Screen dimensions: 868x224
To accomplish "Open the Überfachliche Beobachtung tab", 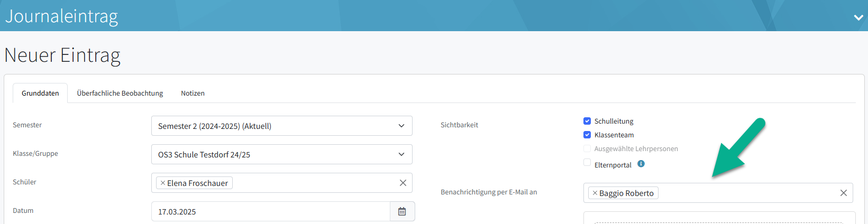I will click(120, 93).
